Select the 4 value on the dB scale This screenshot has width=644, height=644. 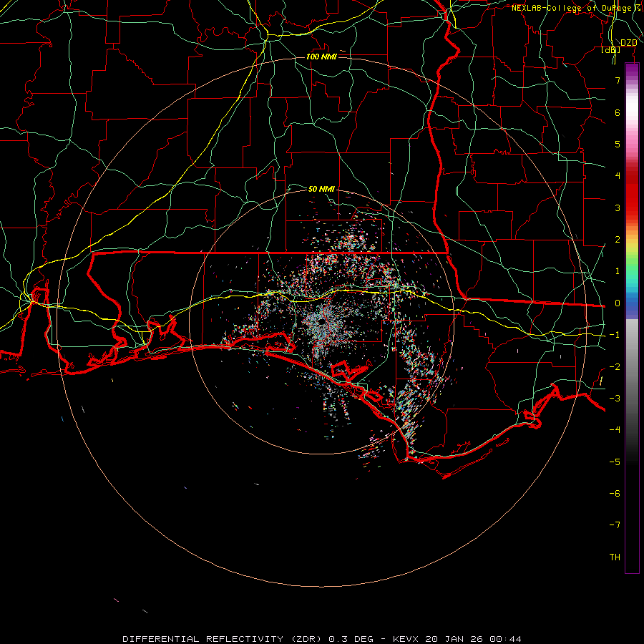[618, 176]
